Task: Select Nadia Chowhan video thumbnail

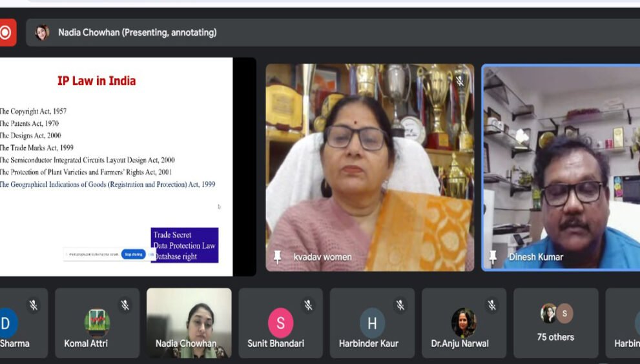Action: (189, 323)
